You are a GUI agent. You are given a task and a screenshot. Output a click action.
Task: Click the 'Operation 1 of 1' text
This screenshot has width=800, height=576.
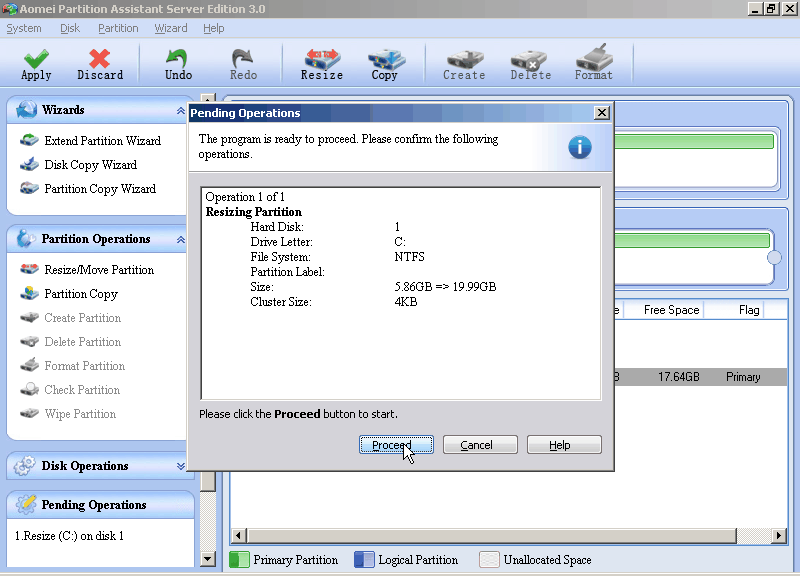pos(245,197)
